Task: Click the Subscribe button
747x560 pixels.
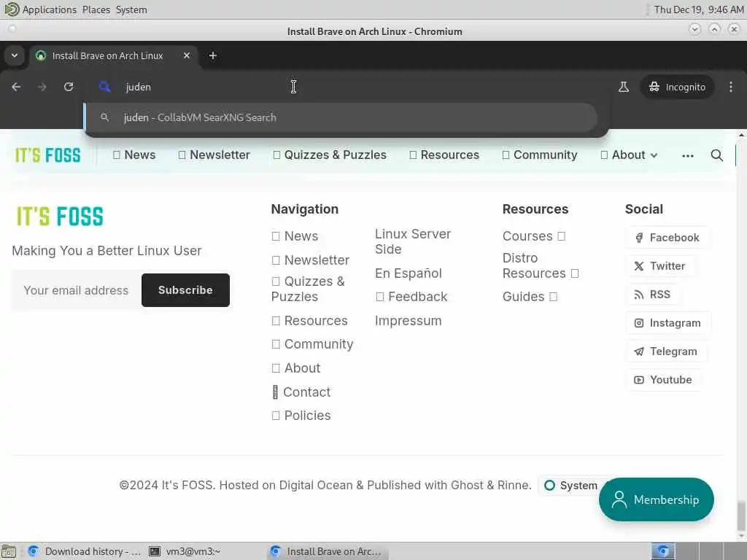Action: (x=185, y=290)
